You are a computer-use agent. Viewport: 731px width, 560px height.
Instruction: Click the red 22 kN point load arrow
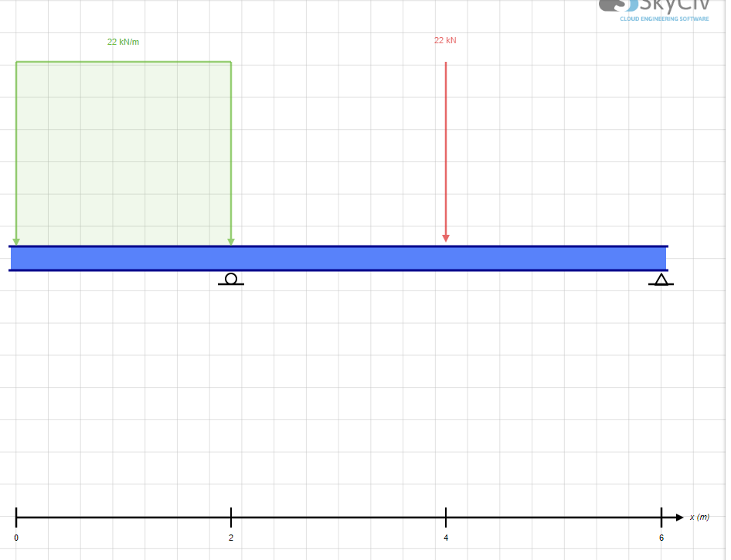click(446, 152)
